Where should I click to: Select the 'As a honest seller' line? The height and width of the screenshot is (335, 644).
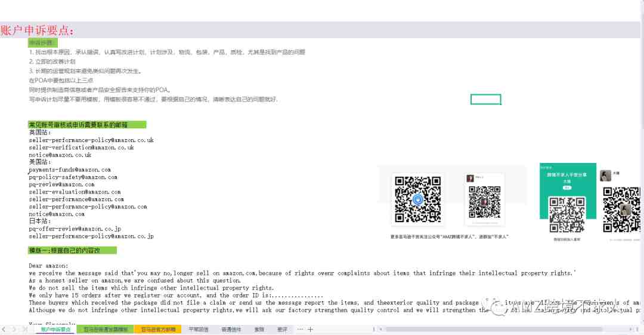tap(135, 281)
